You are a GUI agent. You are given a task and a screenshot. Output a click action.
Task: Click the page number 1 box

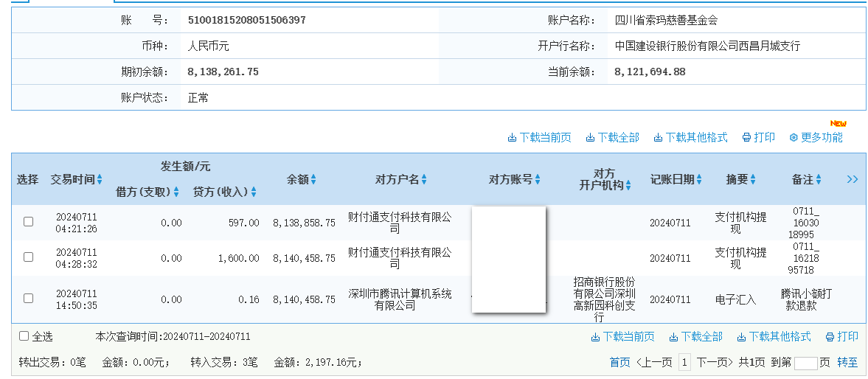(685, 362)
